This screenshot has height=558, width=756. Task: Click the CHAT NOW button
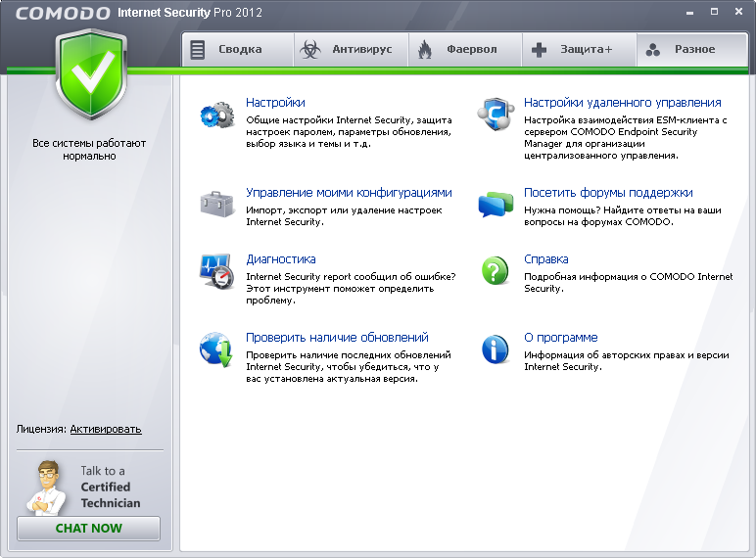[x=89, y=529]
